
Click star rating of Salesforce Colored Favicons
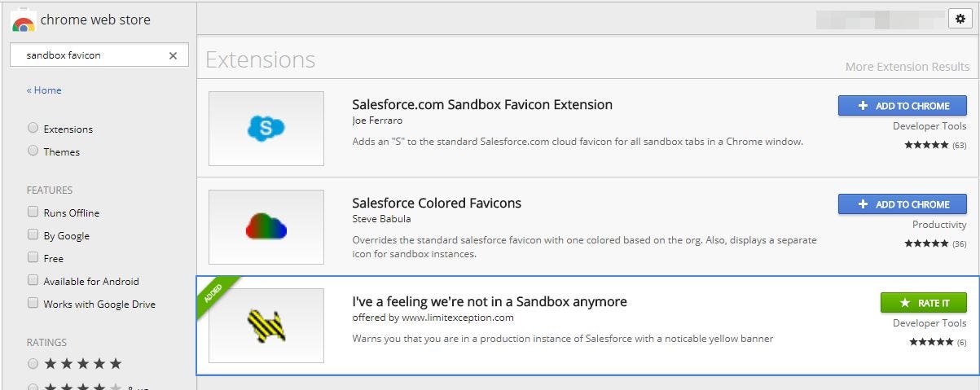tap(928, 243)
